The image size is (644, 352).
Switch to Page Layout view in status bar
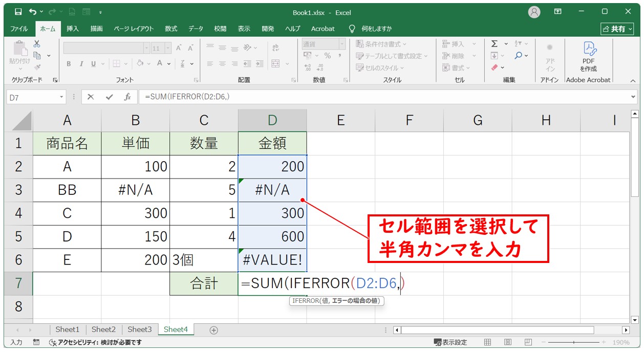pyautogui.click(x=507, y=342)
